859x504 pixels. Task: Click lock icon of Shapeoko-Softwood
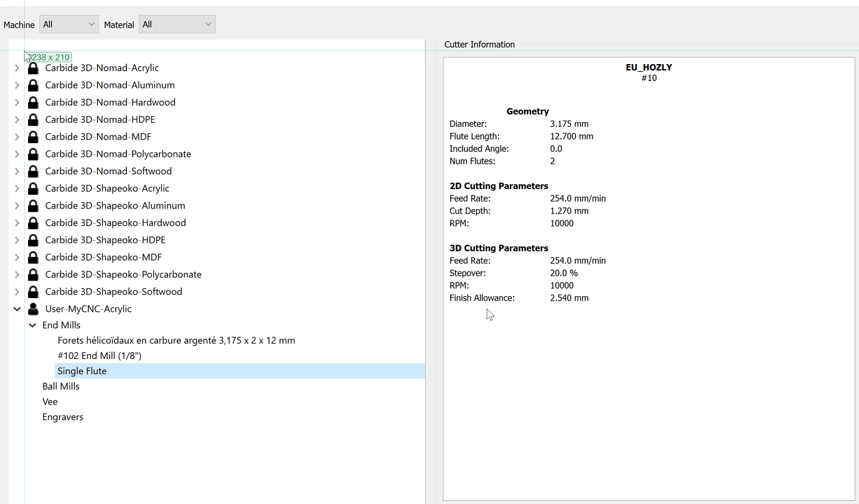[34, 292]
